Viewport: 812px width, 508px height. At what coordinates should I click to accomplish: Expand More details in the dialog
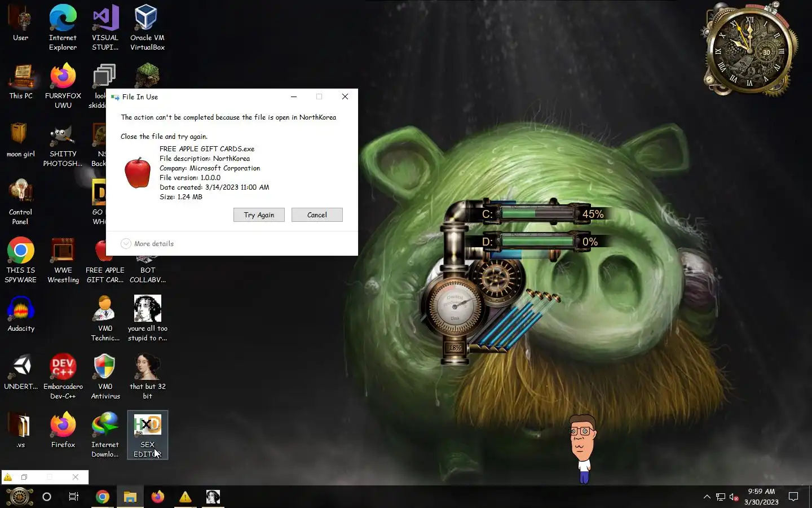click(147, 244)
